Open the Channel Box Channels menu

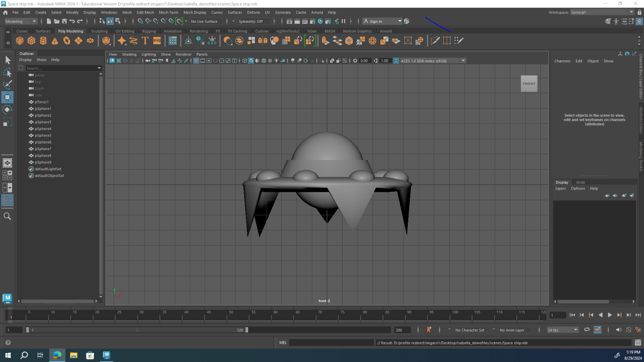562,61
